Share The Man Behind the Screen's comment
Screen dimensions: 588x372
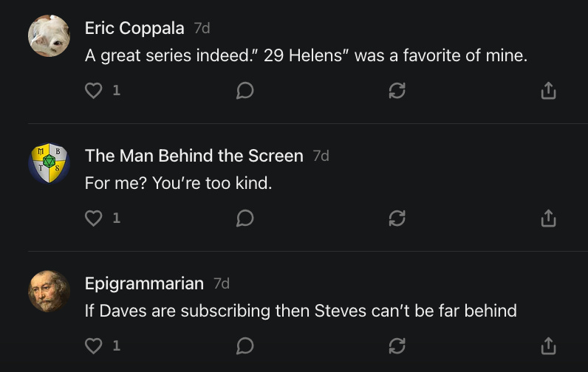click(x=548, y=218)
